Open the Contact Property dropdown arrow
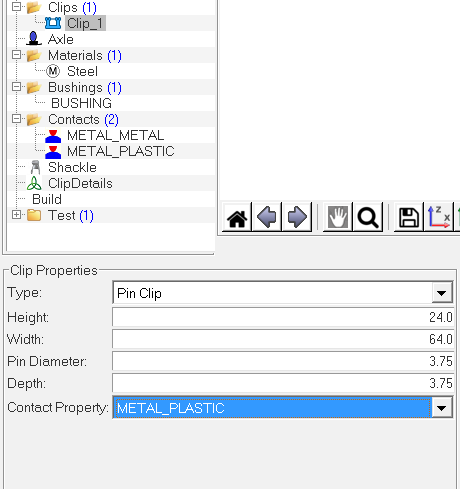Viewport: 460px width, 489px height. 442,407
